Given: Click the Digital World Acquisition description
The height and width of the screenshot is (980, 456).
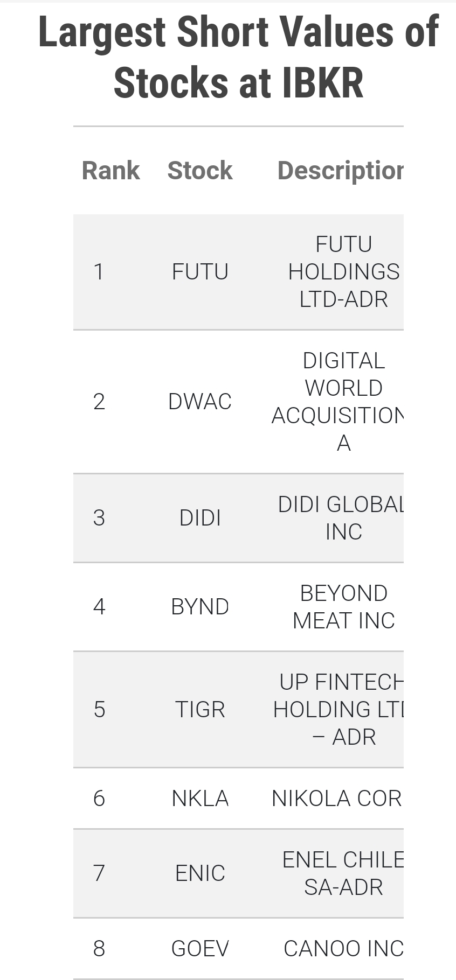Looking at the screenshot, I should (x=340, y=402).
